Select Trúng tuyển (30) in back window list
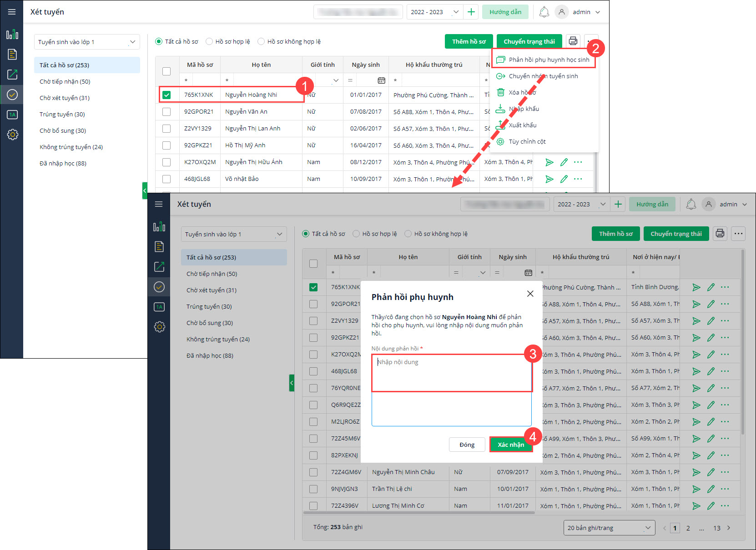756x550 pixels. [62, 114]
